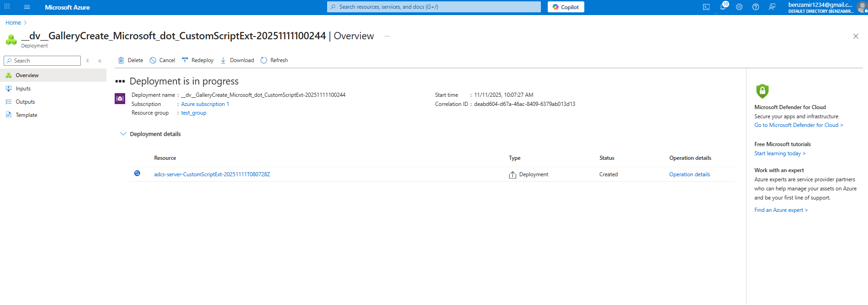The height and width of the screenshot is (305, 868).
Task: Open the notifications bell
Action: (x=723, y=7)
